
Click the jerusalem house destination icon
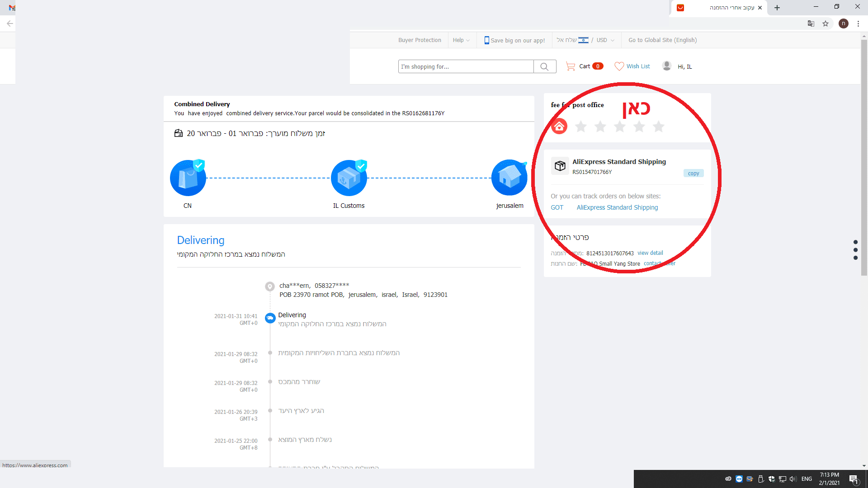(509, 178)
